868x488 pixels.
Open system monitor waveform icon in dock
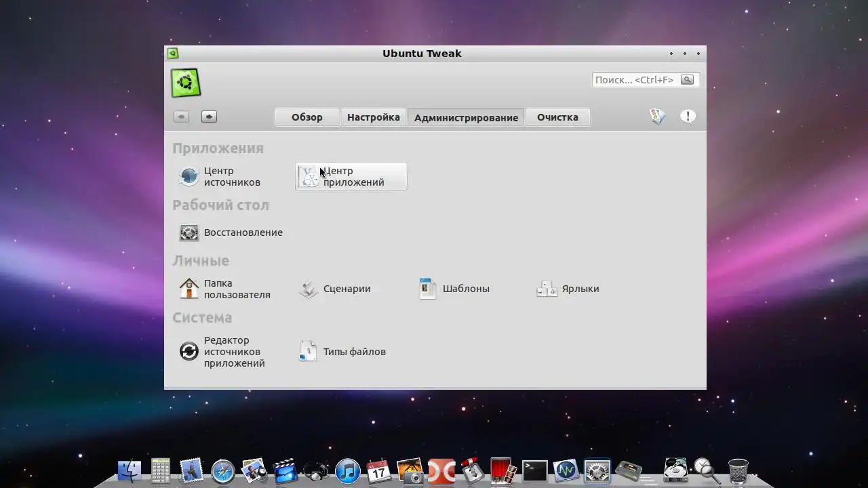coord(566,470)
